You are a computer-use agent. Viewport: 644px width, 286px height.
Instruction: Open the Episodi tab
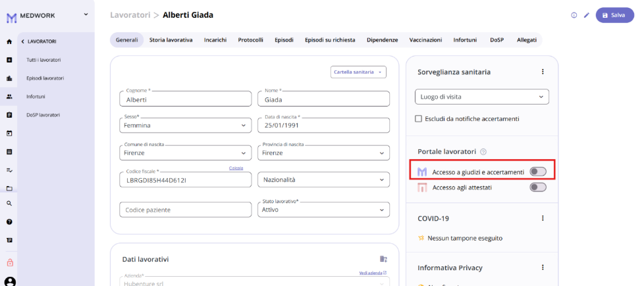point(284,40)
